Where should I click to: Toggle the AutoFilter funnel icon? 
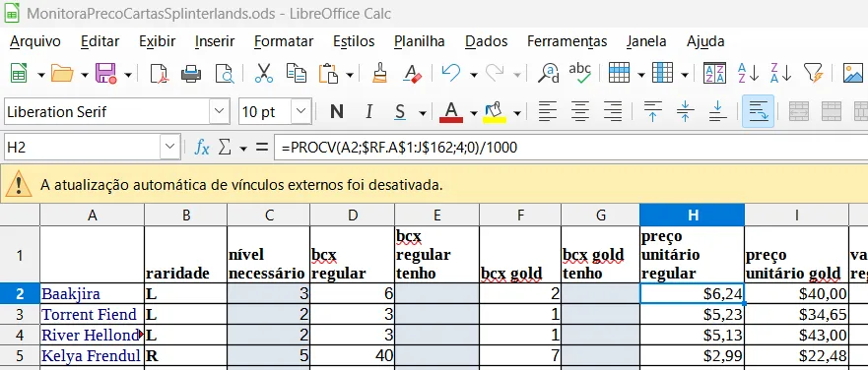(x=813, y=73)
